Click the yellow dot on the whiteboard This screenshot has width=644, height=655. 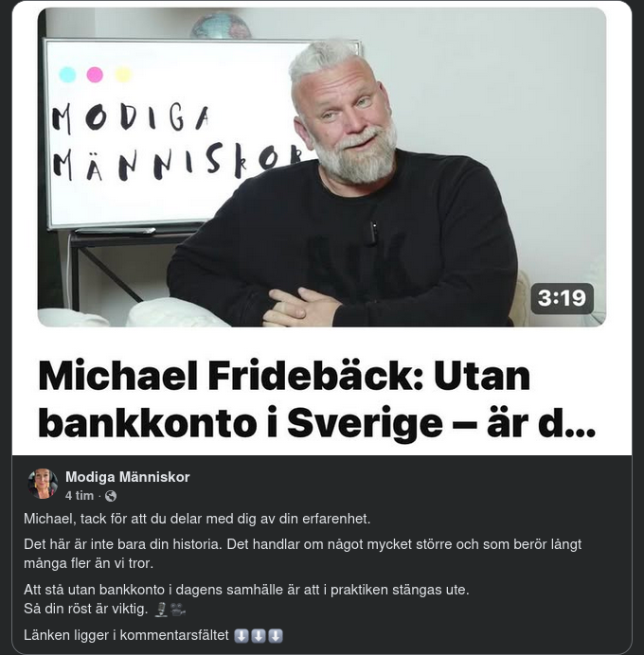point(123,75)
